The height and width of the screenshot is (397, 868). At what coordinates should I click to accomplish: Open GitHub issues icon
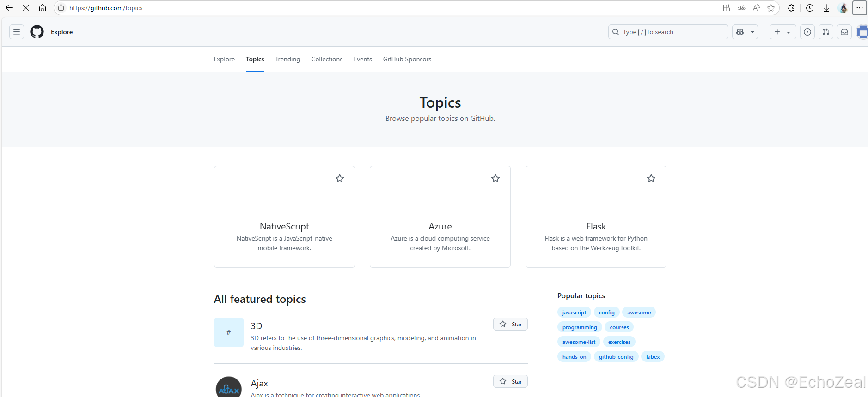point(807,32)
